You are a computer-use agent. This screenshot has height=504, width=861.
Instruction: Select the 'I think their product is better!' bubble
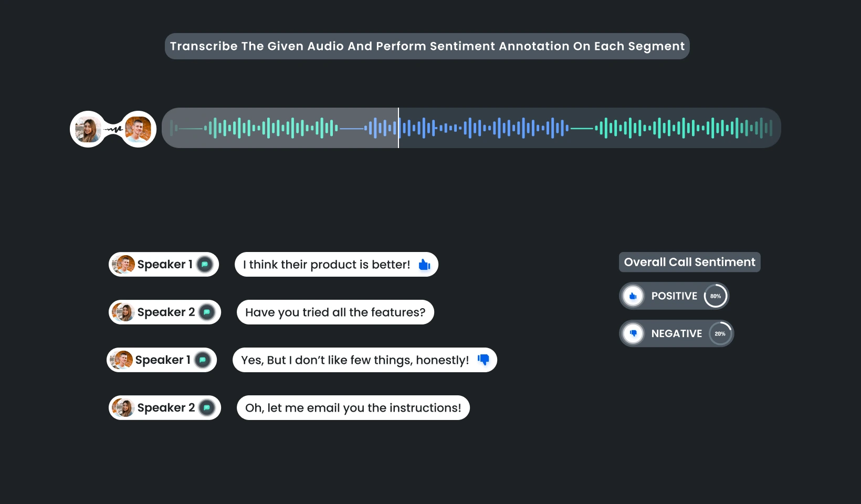point(337,265)
